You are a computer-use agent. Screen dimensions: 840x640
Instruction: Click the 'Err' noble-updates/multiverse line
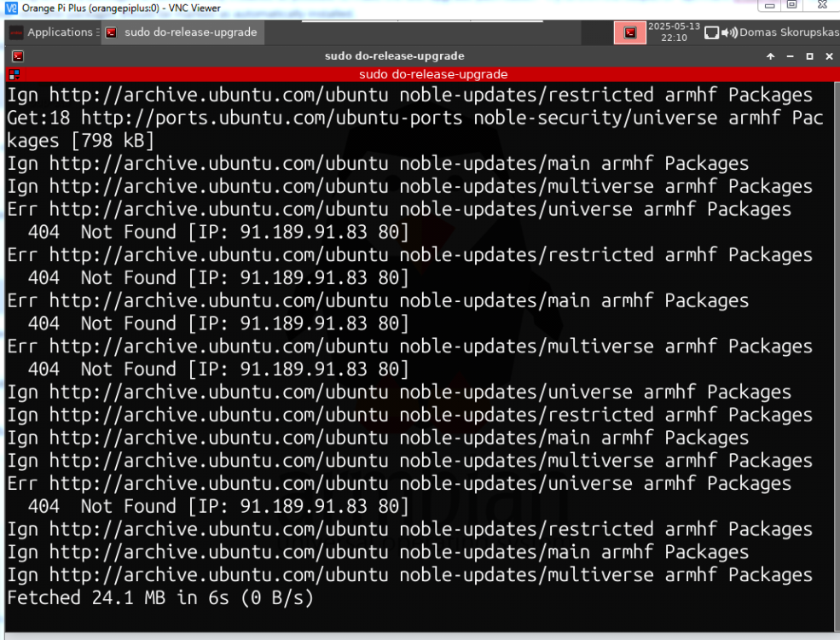point(409,346)
